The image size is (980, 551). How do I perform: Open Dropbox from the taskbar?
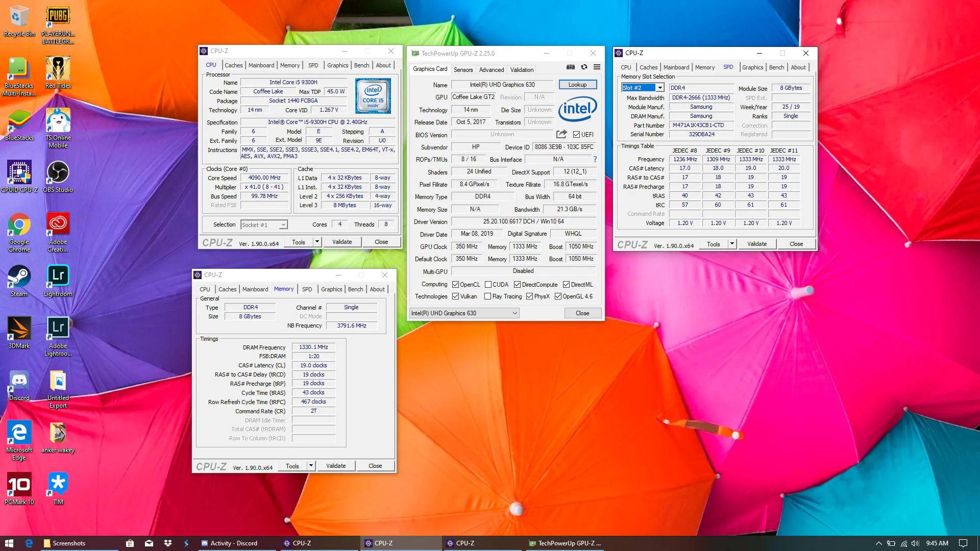pos(168,543)
